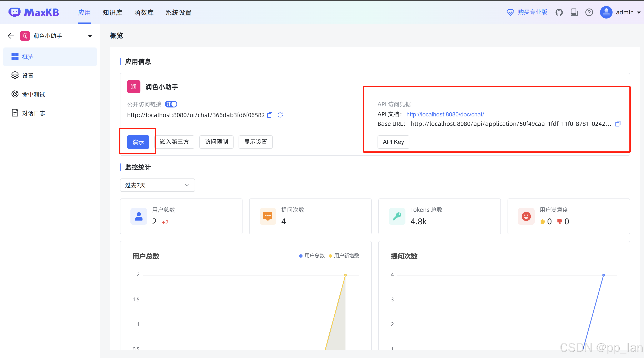Click the 应用信息 section heading
644x358 pixels.
tap(138, 62)
